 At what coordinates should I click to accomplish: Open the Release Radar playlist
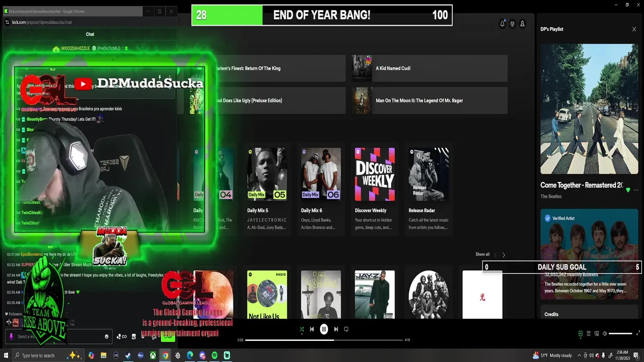pos(429,190)
